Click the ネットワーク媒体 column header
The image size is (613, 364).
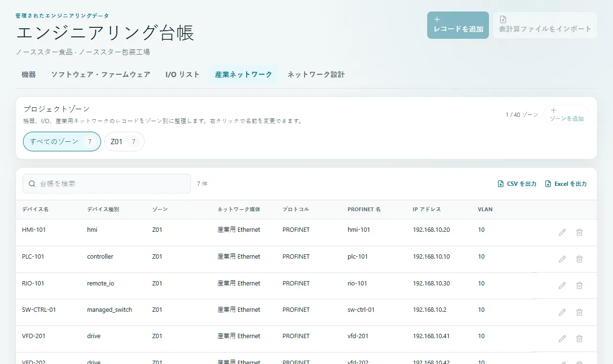pos(239,209)
